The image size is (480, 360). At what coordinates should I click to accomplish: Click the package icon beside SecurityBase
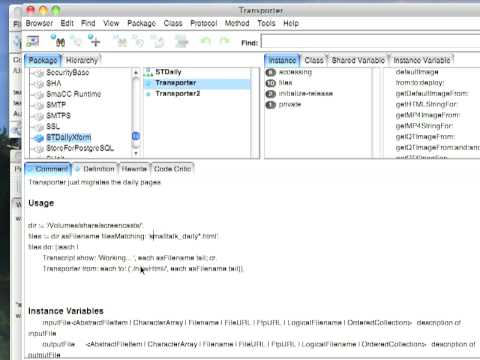tap(39, 73)
